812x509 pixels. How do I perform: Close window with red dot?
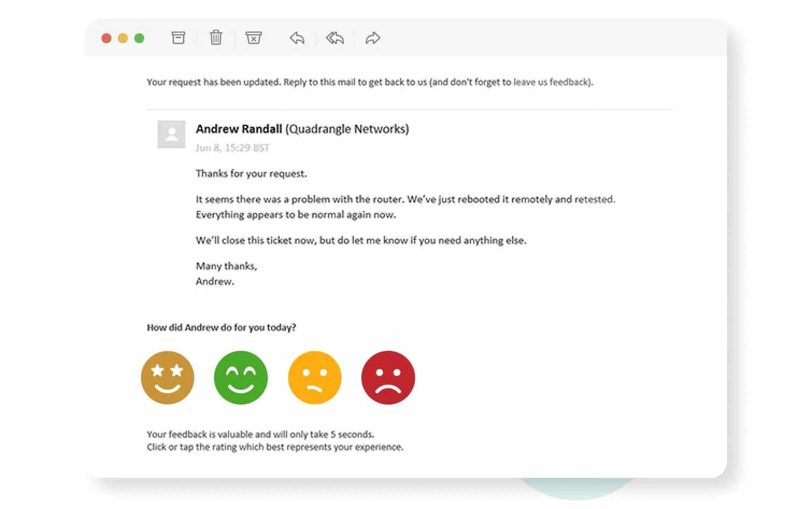coord(106,38)
